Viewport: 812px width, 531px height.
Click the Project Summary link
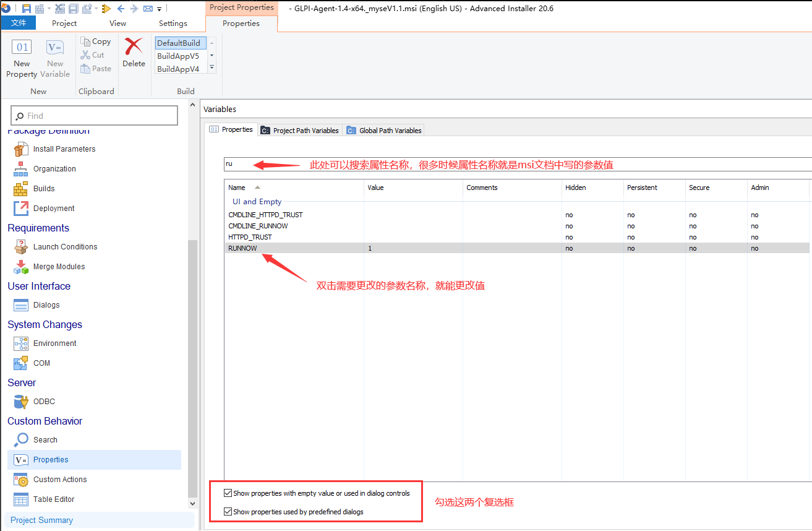41,520
